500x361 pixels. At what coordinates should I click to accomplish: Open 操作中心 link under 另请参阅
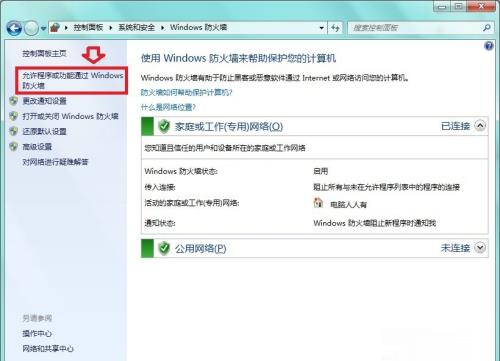pyautogui.click(x=37, y=333)
